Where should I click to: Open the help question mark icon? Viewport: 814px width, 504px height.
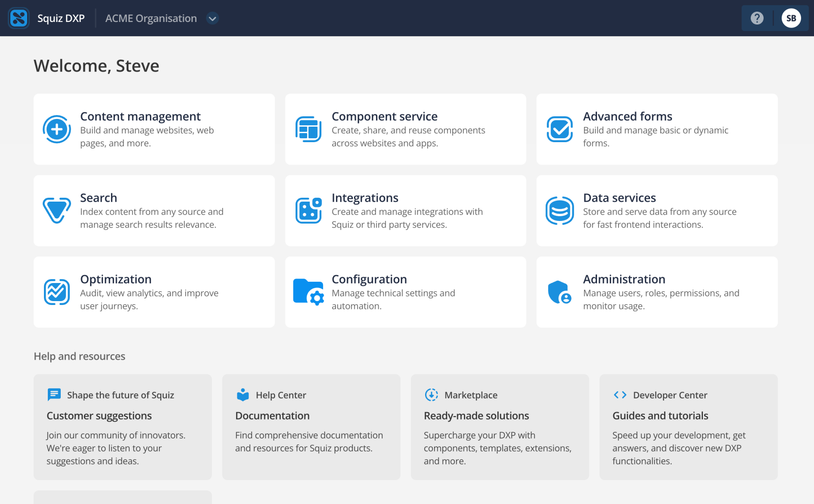[757, 18]
